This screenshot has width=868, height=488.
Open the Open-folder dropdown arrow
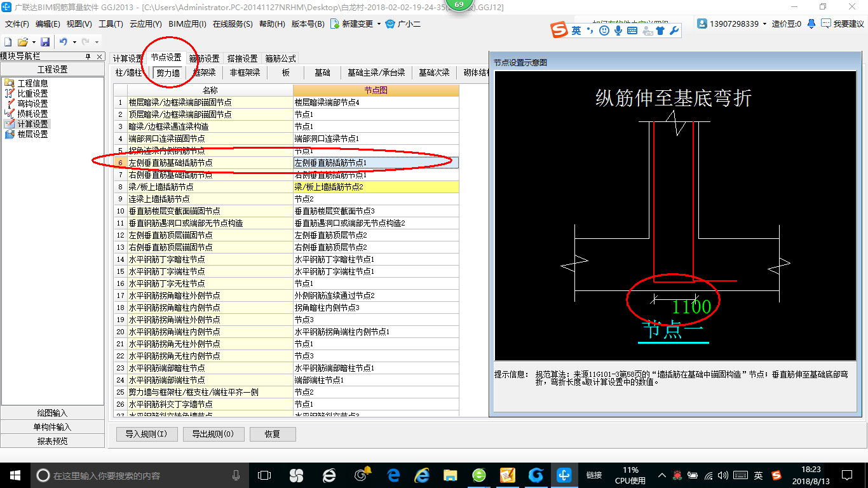(32, 42)
